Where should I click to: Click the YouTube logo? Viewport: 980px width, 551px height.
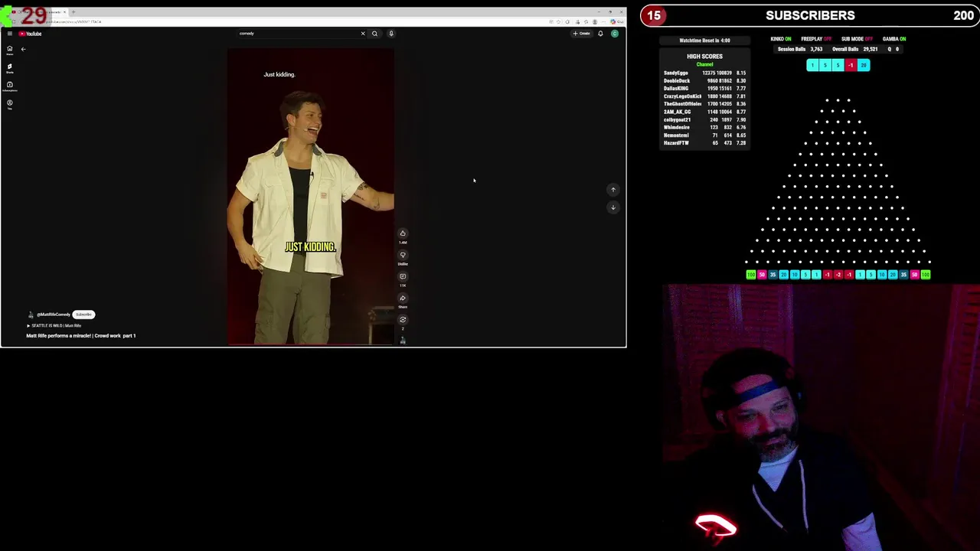(x=31, y=34)
